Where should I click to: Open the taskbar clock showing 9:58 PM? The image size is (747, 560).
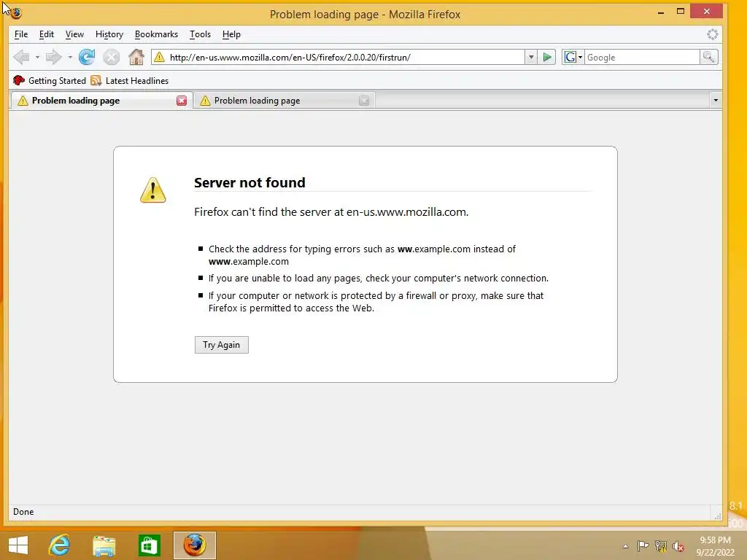click(x=715, y=546)
